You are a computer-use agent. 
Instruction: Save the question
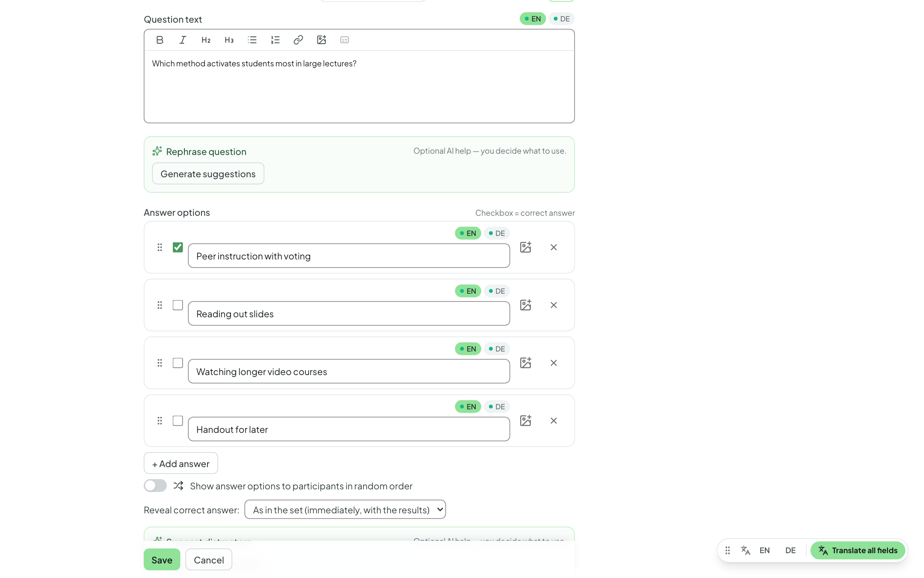point(162,560)
